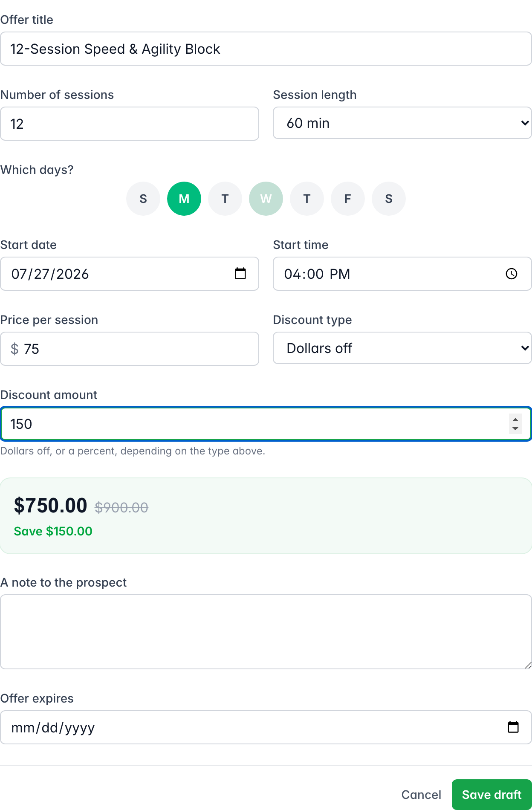Viewport: 532px width, 810px height.
Task: Toggle the Wednesday day button
Action: click(x=266, y=199)
